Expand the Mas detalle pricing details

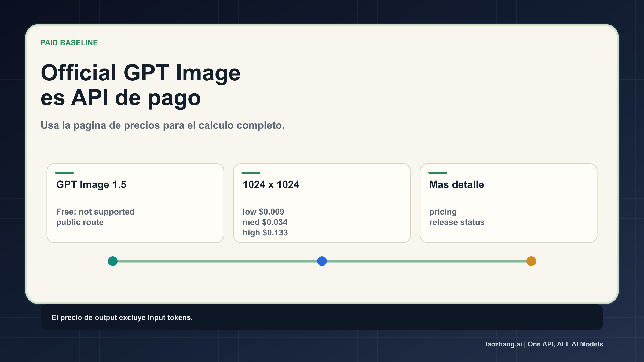pos(508,202)
